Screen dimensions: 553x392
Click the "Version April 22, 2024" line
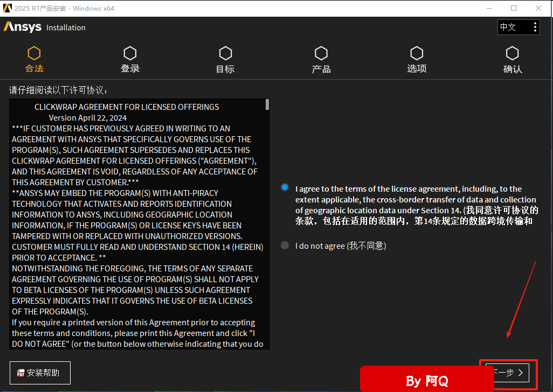pos(87,118)
